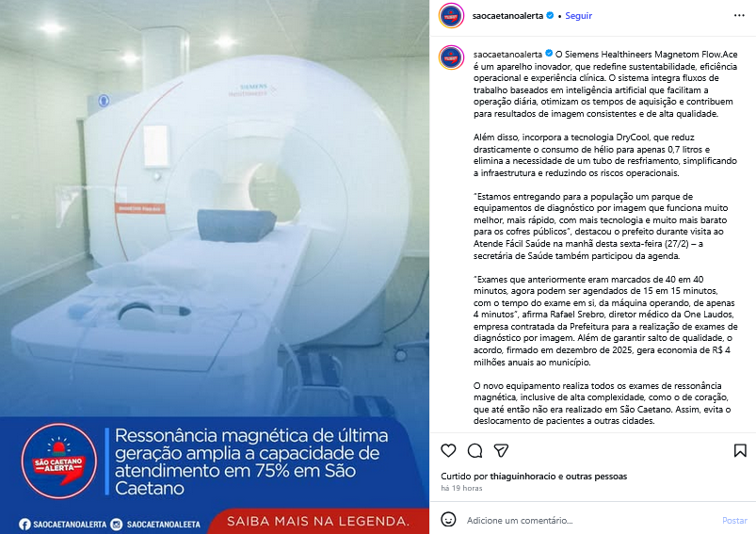The height and width of the screenshot is (534, 756).
Task: Save post using the bookmark icon
Action: 740,450
